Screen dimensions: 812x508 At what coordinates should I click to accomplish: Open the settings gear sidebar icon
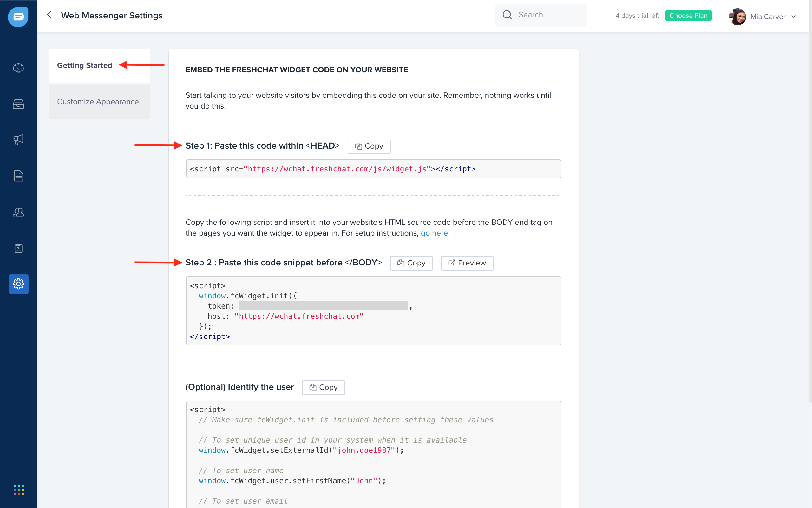[x=18, y=284]
